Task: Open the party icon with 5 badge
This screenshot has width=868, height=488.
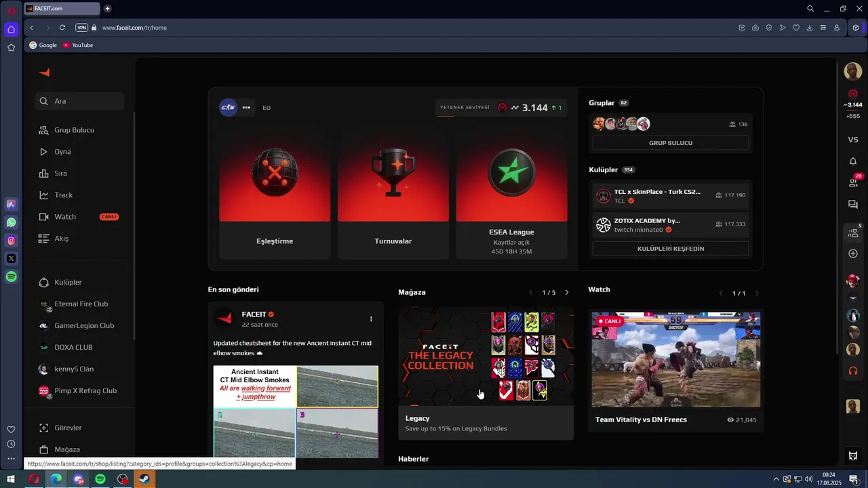Action: [854, 232]
